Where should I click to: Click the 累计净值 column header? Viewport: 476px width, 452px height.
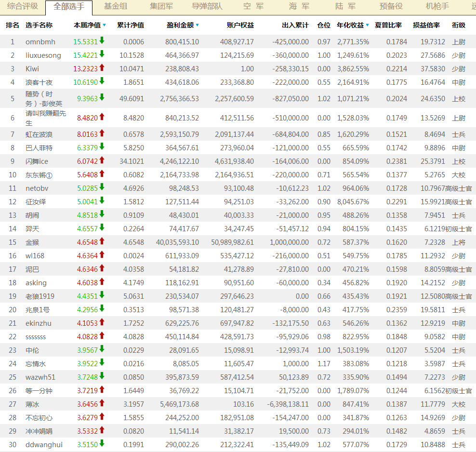coord(131,25)
